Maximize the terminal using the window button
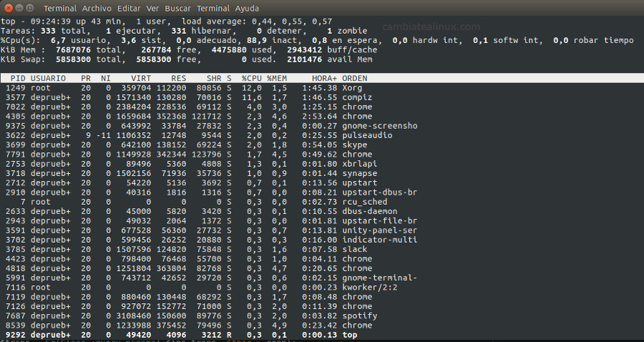Viewport: 644px width, 342px height. 30,8
